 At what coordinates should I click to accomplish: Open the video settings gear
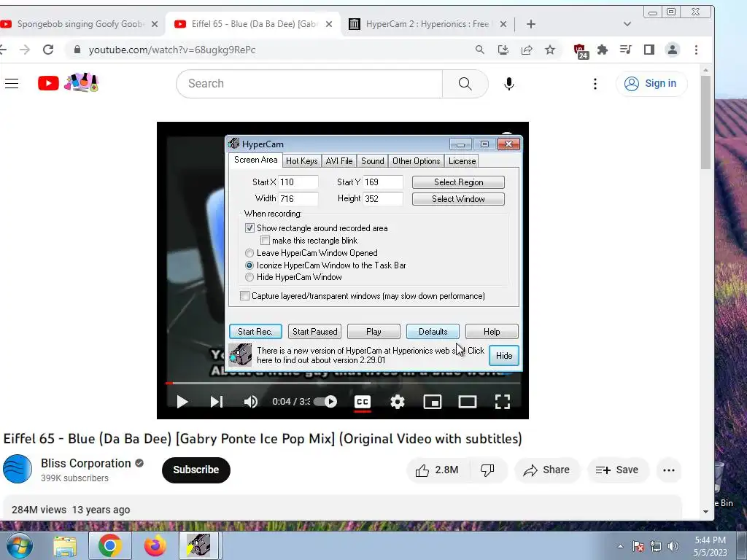pyautogui.click(x=398, y=402)
